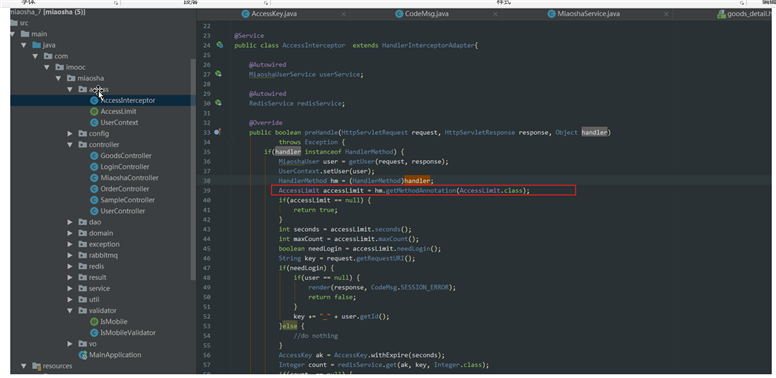This screenshot has height=378, width=776.
Task: Expand the exception package arrow
Action: click(70, 244)
